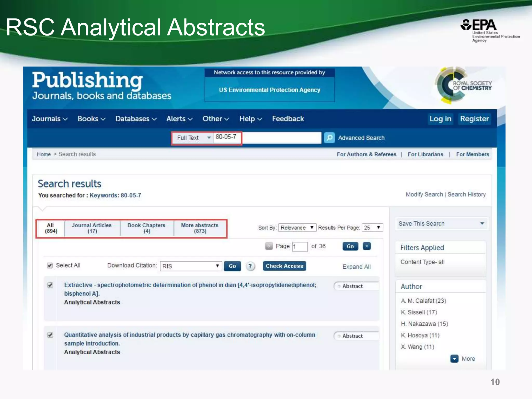Click the Search History link

467,194
